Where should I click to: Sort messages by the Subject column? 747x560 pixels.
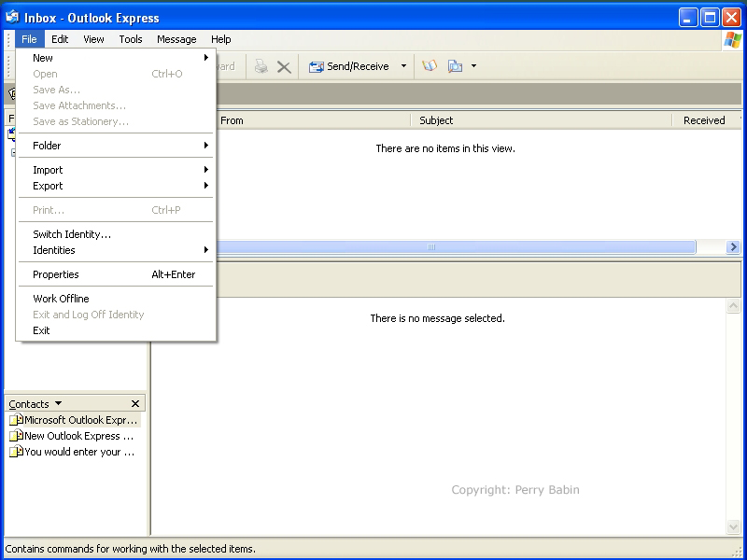point(542,120)
